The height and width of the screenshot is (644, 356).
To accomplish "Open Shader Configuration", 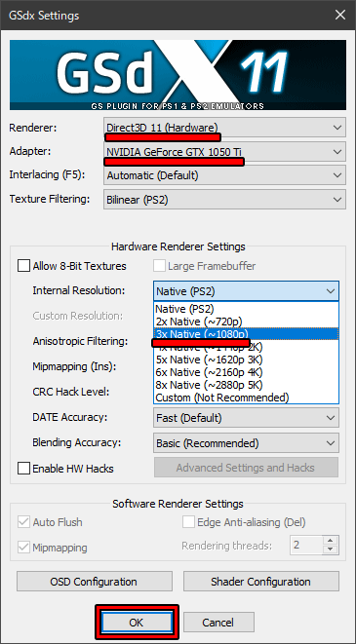I will (261, 582).
